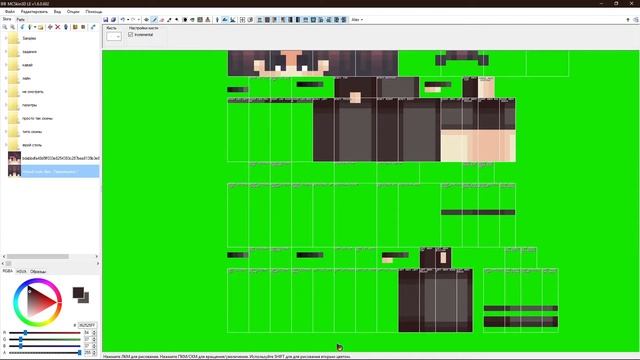Switch to the hybrid split view
The height and width of the screenshot is (360, 640).
233,20
